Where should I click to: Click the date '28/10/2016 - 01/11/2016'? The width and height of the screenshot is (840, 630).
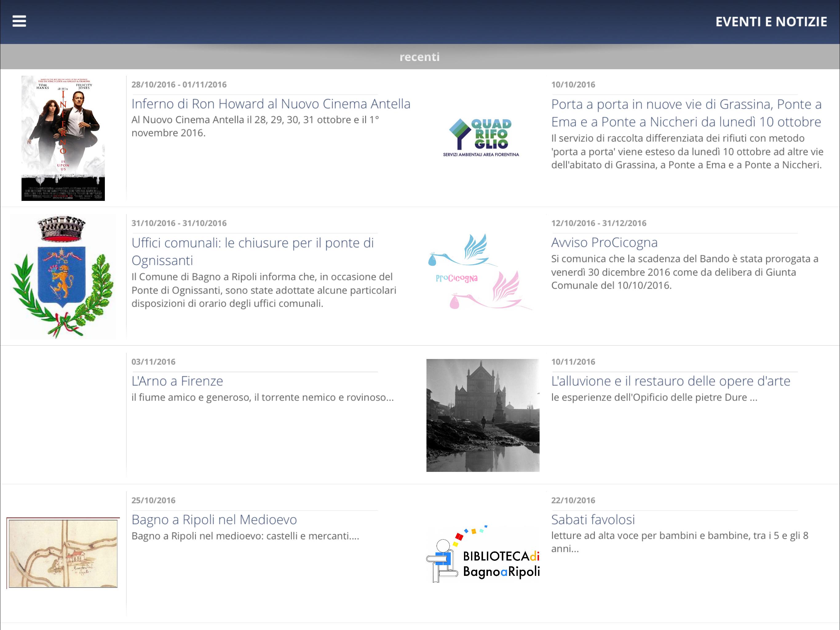point(179,85)
